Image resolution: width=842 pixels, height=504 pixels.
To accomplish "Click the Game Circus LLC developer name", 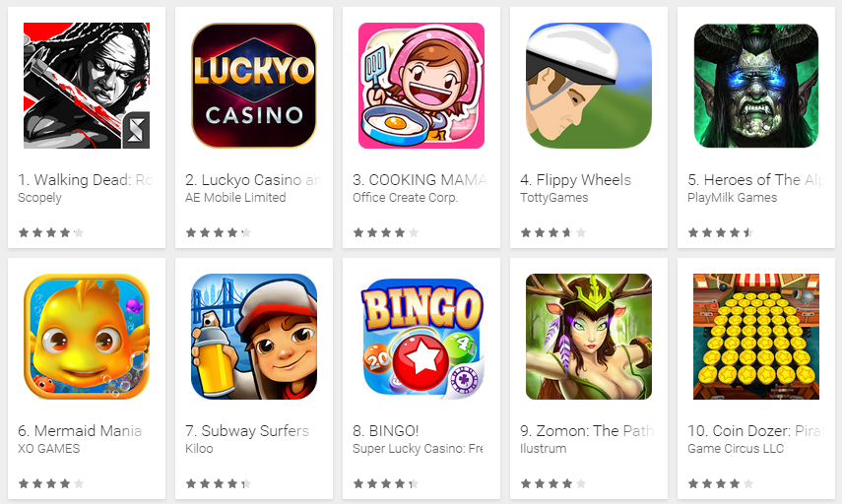I will click(x=736, y=449).
